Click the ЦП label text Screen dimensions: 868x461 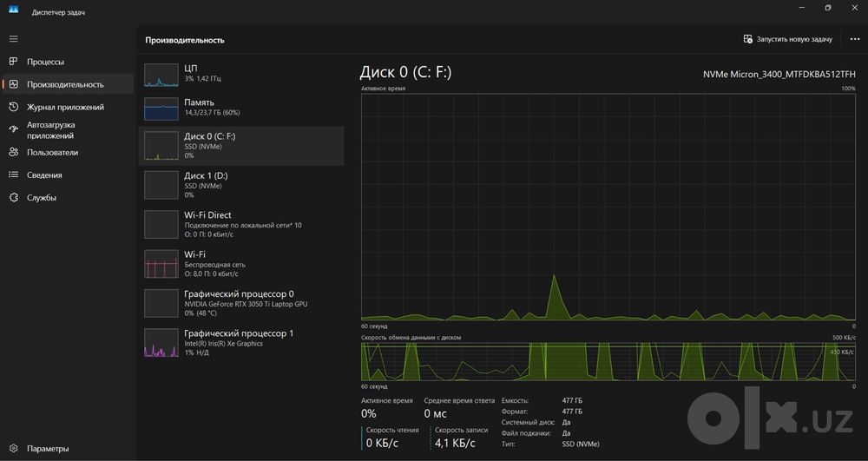click(x=190, y=68)
